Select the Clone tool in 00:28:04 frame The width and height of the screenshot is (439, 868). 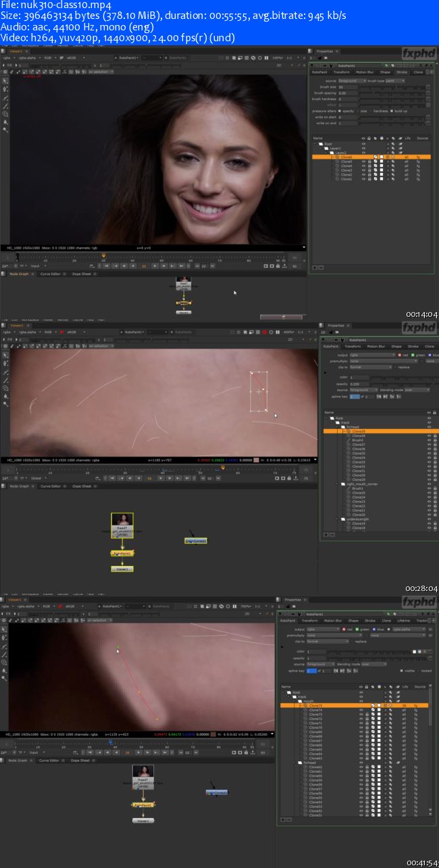point(5,388)
